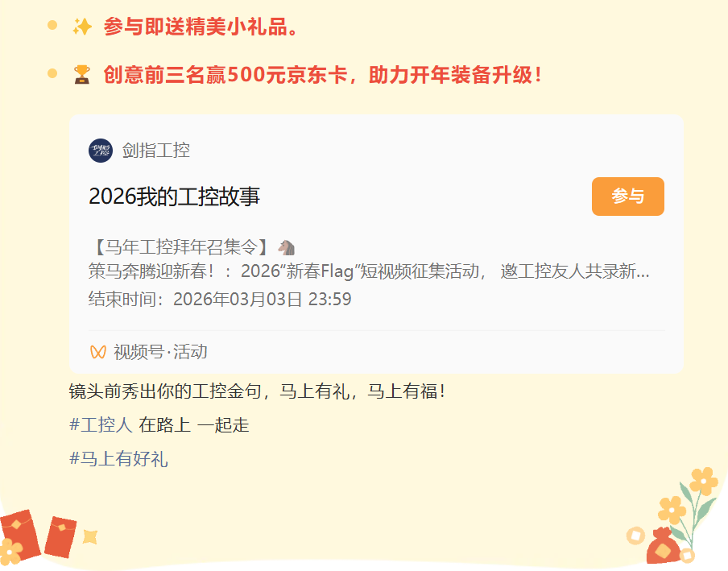Click the #工控人 hashtag

point(101,424)
